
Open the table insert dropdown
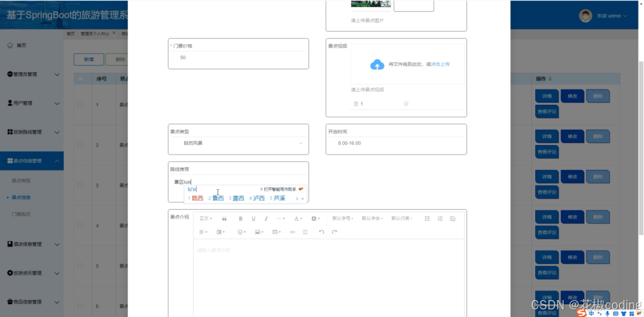pos(277,232)
